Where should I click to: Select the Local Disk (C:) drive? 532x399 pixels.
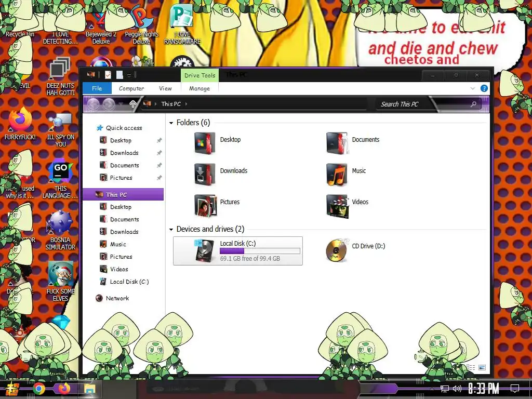point(238,251)
